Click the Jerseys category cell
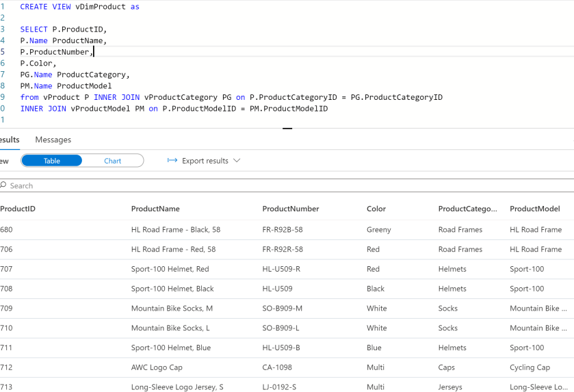This screenshot has height=392, width=574. [x=450, y=387]
